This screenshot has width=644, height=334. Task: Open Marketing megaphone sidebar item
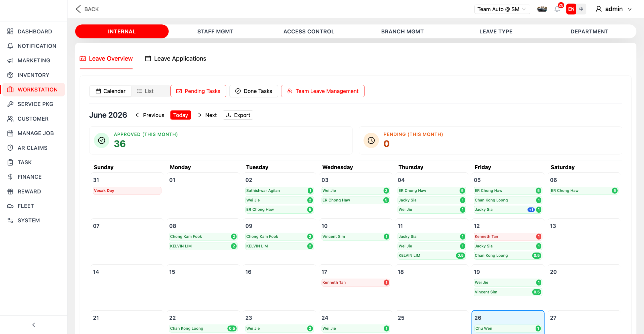coord(34,61)
